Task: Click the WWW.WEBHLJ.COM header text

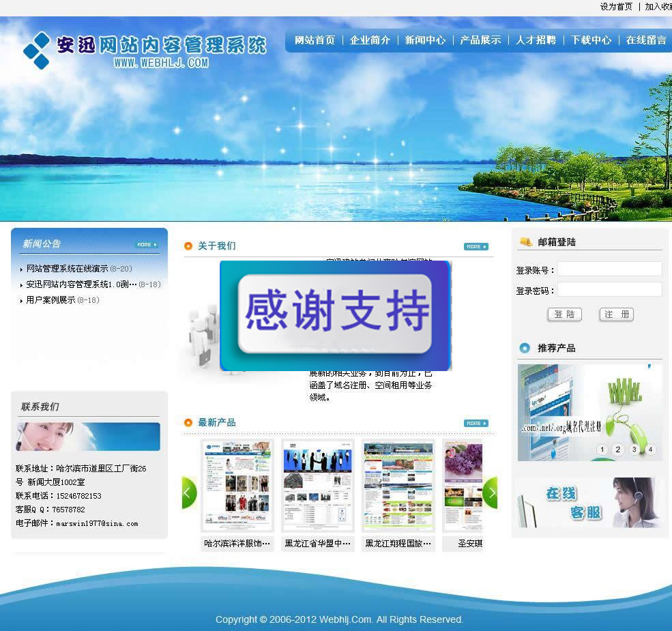Action: click(161, 63)
